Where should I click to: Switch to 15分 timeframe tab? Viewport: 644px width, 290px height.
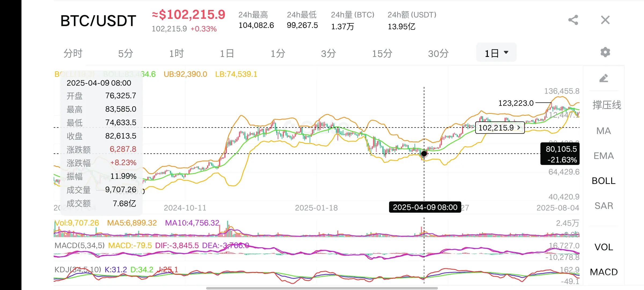point(382,53)
